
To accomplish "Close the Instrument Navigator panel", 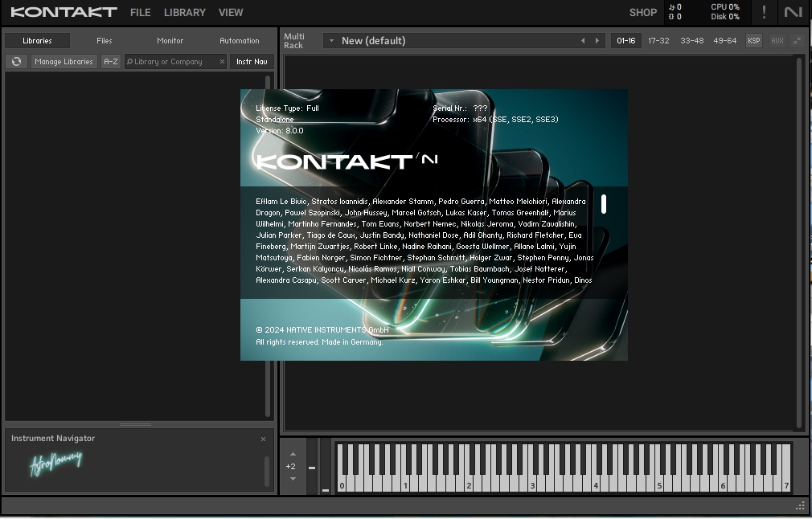I will click(263, 439).
